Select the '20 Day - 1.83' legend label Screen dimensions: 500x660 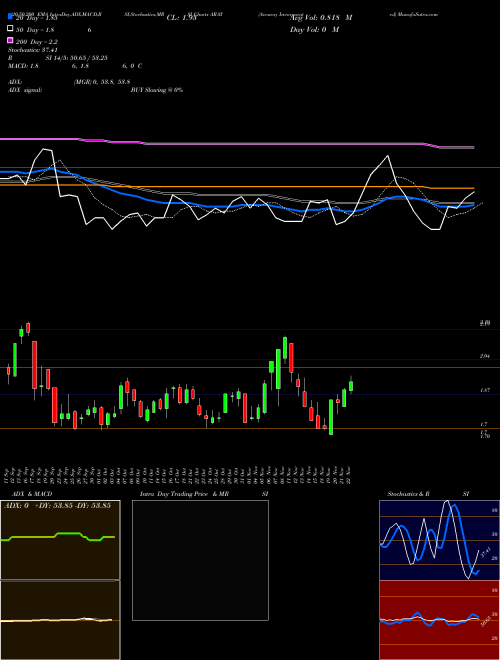[36, 18]
